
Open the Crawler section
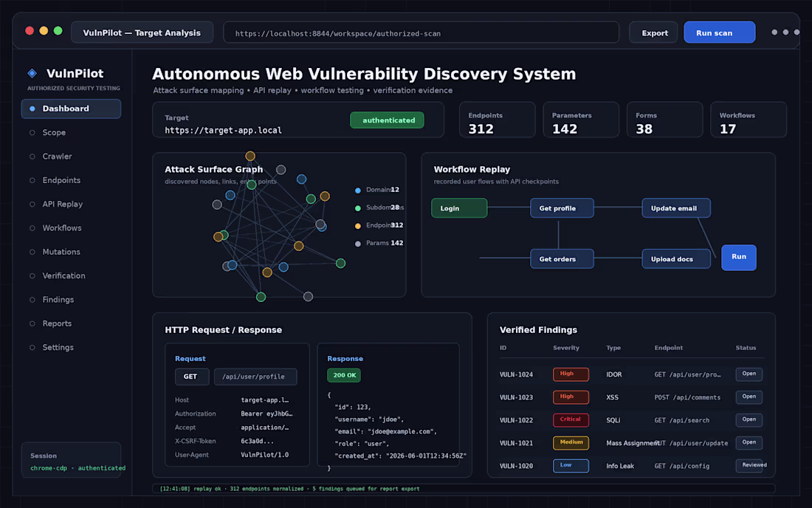[x=57, y=157]
